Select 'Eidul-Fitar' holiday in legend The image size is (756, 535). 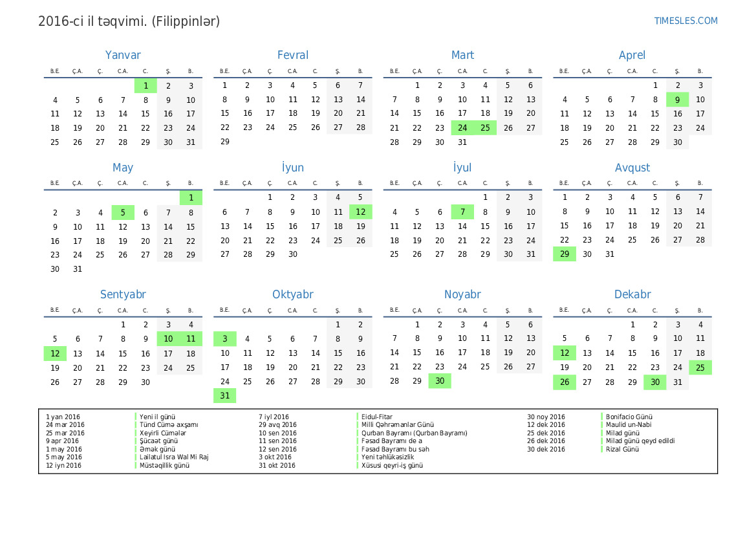pos(377,417)
